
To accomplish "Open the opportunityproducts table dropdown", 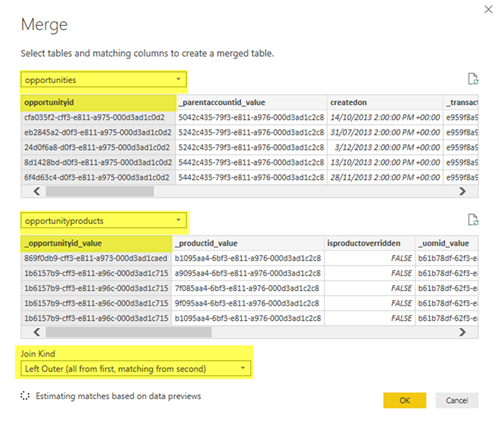I will pos(104,221).
